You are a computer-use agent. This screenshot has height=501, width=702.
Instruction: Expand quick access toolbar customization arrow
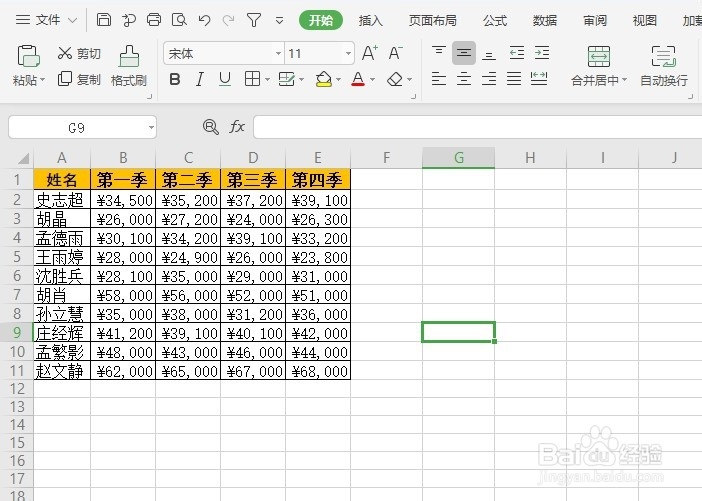pyautogui.click(x=279, y=21)
